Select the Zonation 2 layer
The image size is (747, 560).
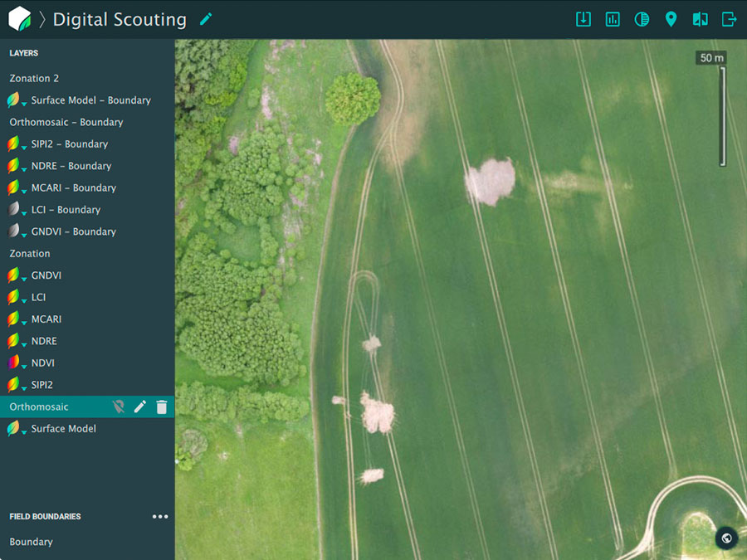click(x=34, y=78)
